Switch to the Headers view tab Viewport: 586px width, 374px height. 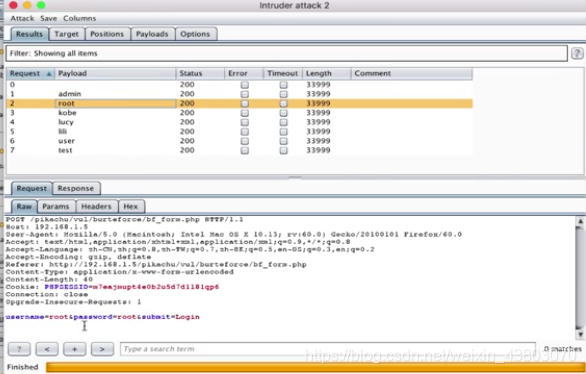tap(96, 206)
